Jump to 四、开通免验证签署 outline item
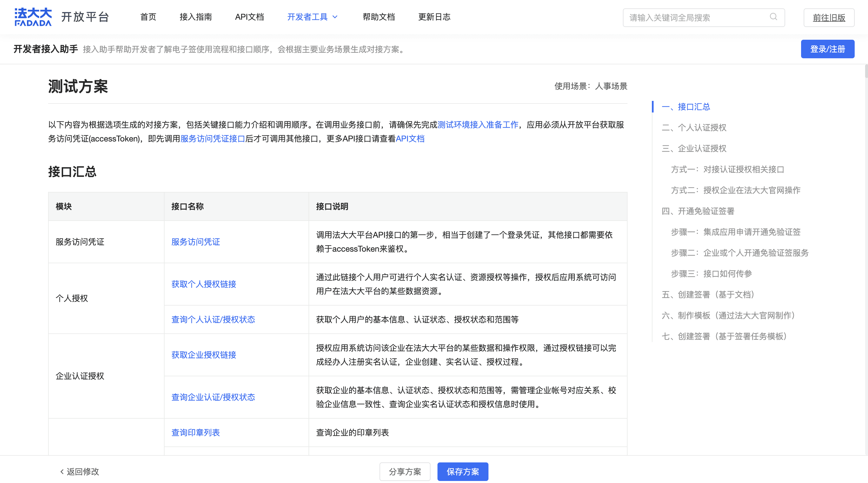The image size is (868, 483). (698, 211)
